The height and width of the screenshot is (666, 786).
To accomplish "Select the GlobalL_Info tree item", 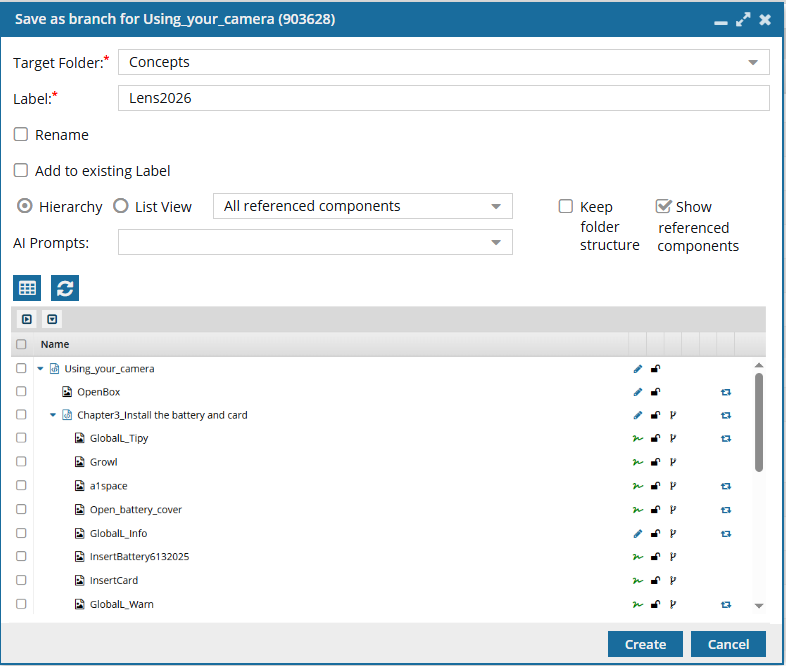I will (118, 534).
